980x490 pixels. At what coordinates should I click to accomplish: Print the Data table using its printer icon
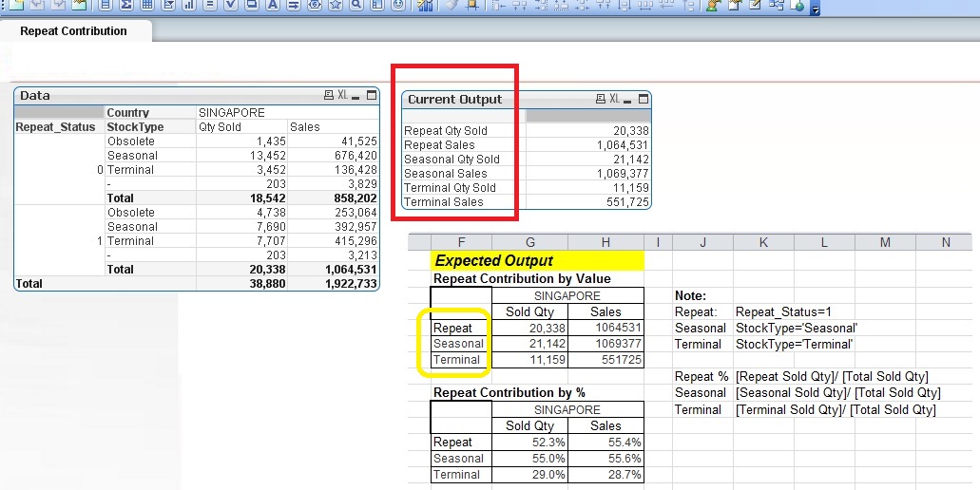tap(329, 95)
